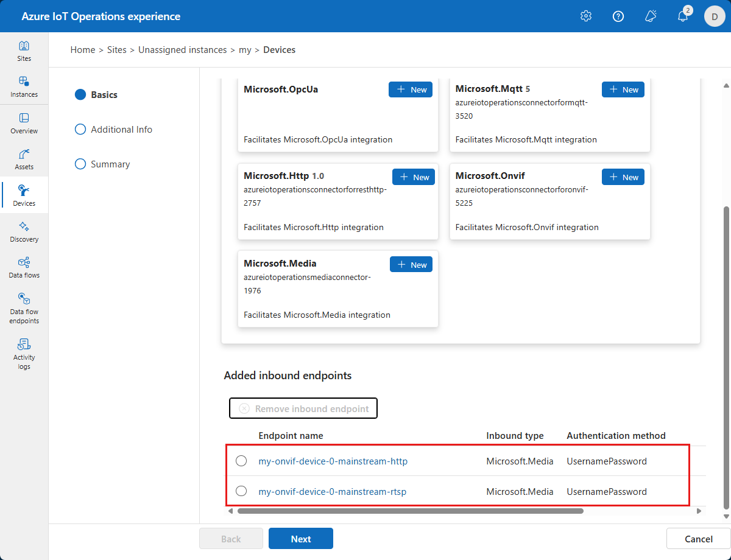Click the horizontal scrollbar under the endpoints table

pyautogui.click(x=410, y=511)
